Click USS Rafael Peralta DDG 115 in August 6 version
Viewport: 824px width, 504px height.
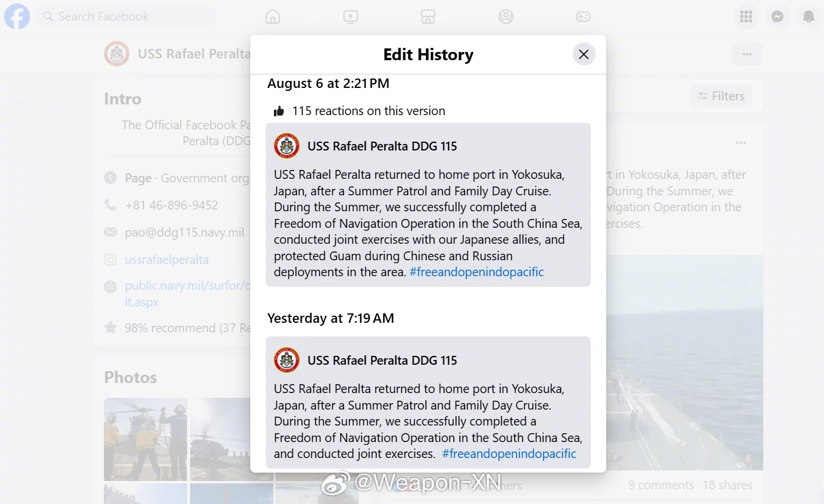tap(382, 146)
